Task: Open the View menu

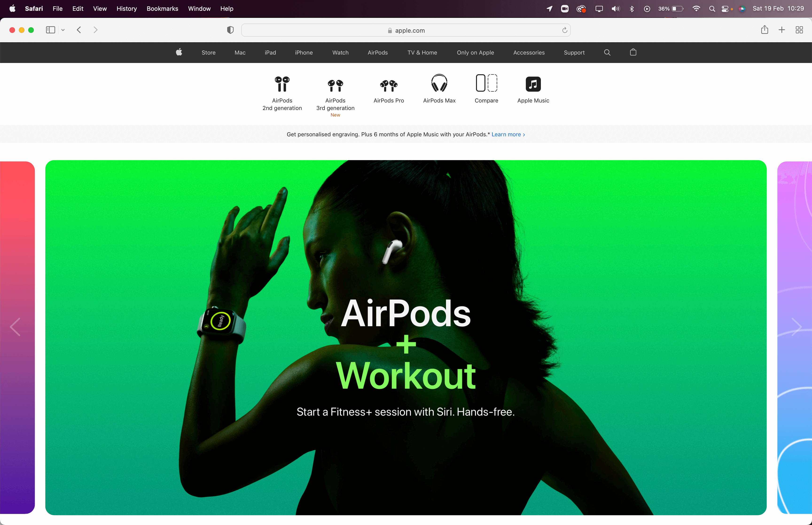Action: click(100, 8)
